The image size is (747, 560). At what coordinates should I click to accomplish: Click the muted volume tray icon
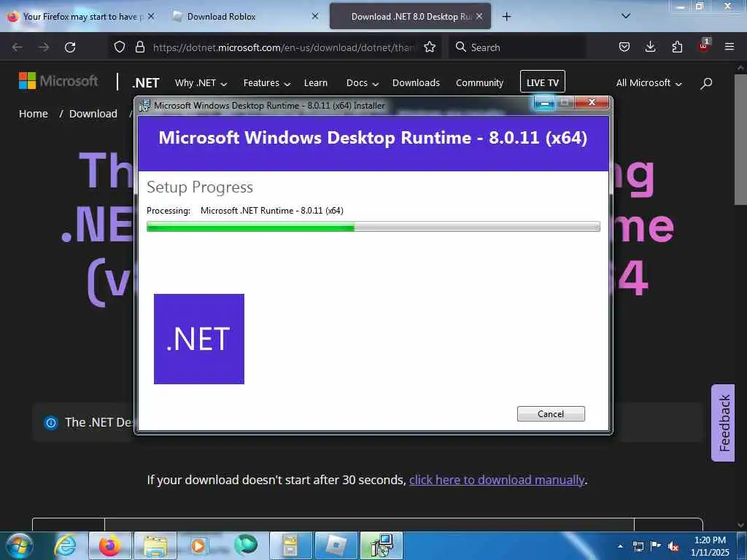[673, 546]
